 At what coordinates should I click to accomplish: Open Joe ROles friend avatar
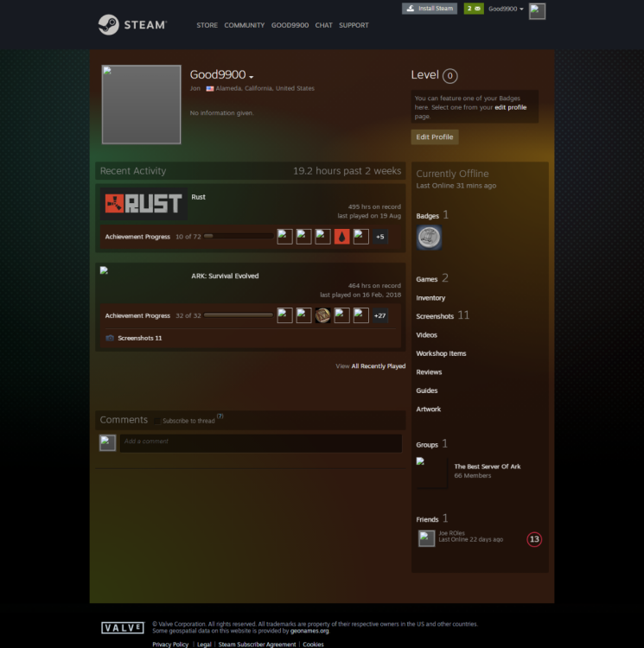[426, 539]
